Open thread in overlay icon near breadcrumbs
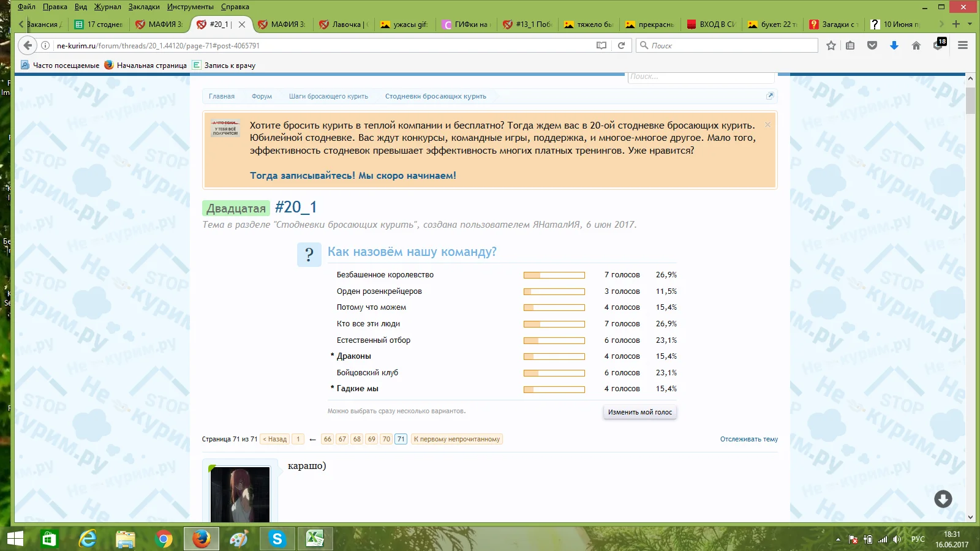The width and height of the screenshot is (980, 551). tap(770, 96)
